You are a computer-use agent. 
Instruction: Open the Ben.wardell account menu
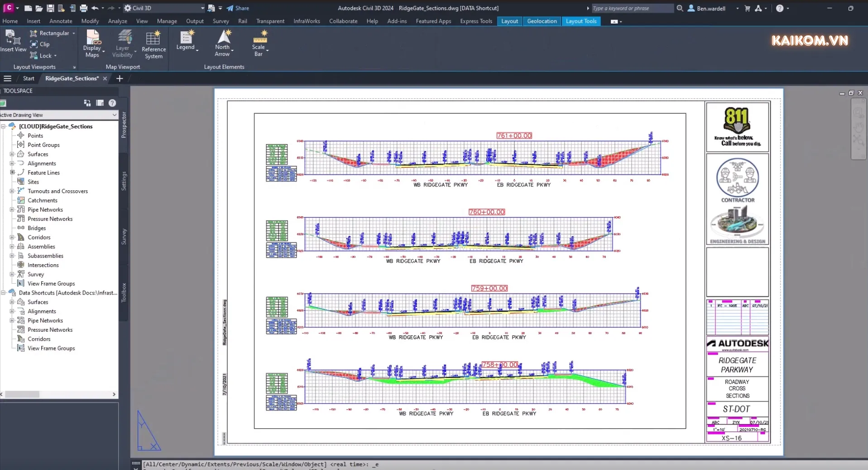click(x=712, y=8)
